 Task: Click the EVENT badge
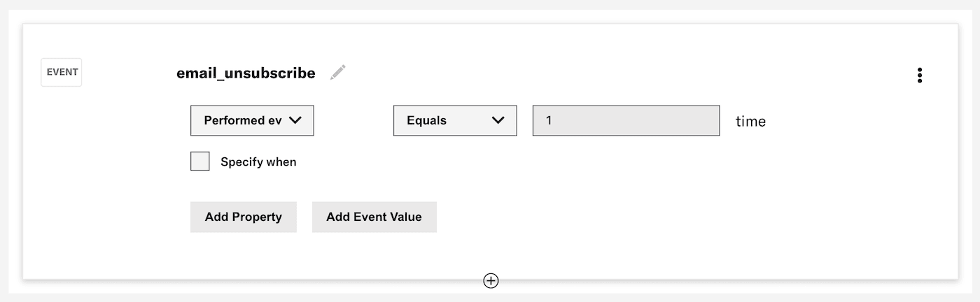coord(62,72)
